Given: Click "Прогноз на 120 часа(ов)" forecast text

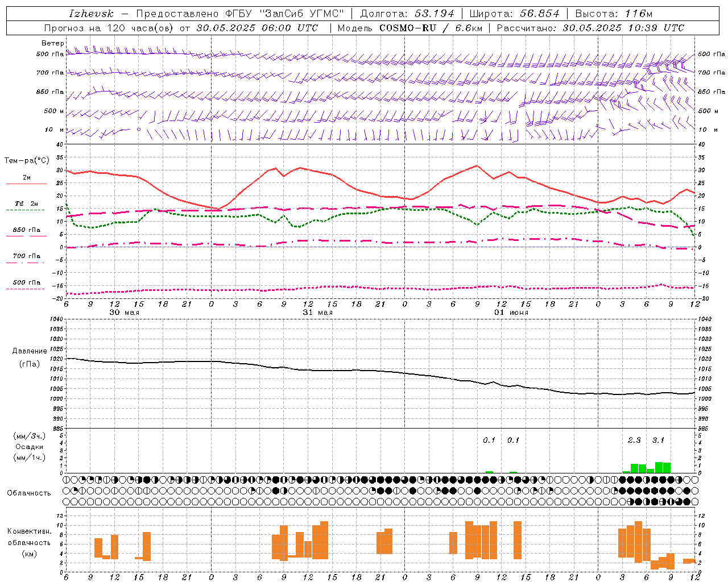Looking at the screenshot, I should click(110, 28).
